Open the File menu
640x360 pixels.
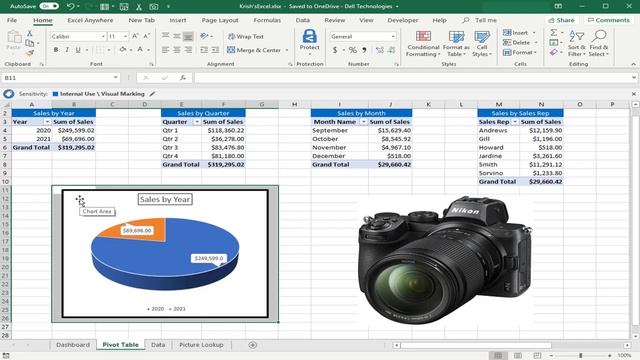tap(12, 20)
